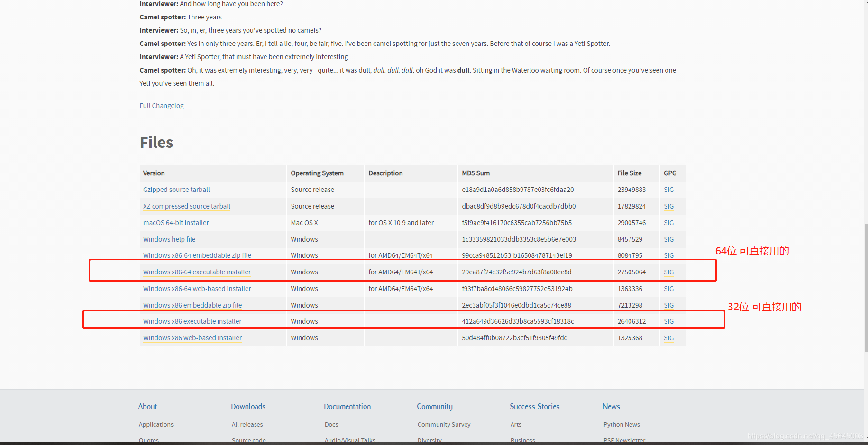Download Windows x86-64 executable installer
868x445 pixels.
(197, 272)
